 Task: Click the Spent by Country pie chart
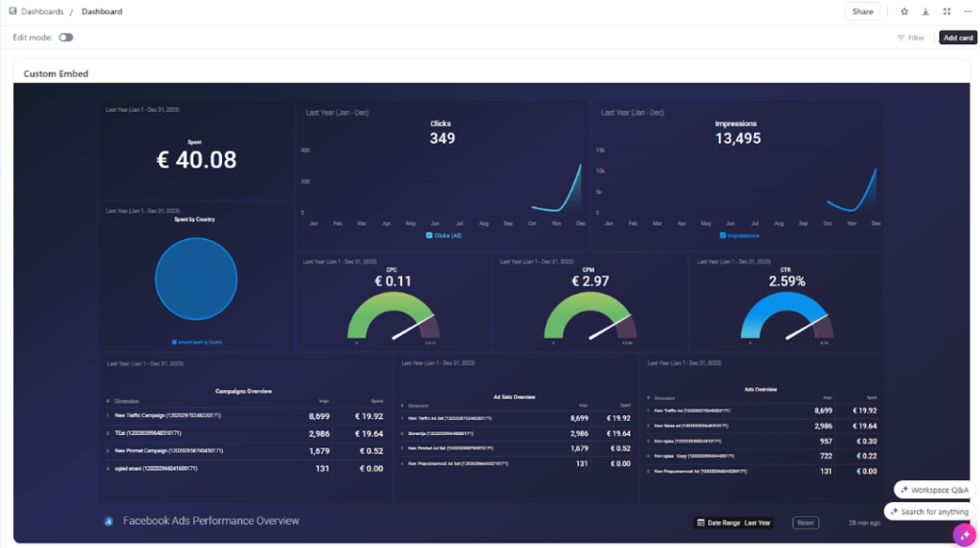pos(195,278)
